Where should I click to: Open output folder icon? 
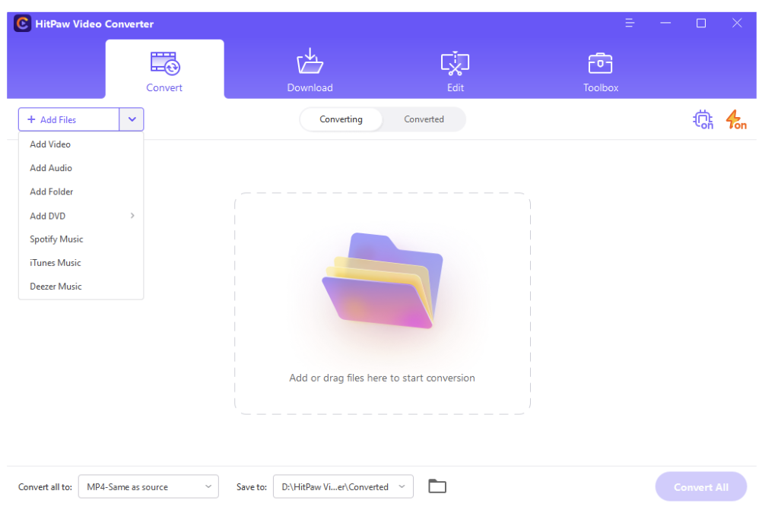[x=437, y=486]
